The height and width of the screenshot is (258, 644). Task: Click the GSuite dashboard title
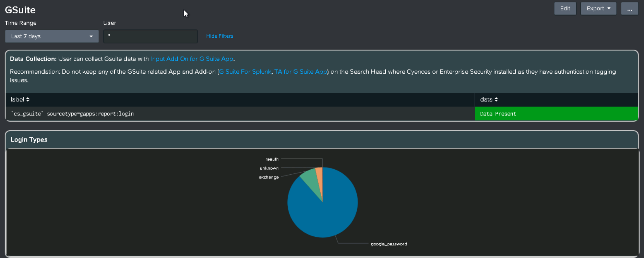pyautogui.click(x=20, y=10)
